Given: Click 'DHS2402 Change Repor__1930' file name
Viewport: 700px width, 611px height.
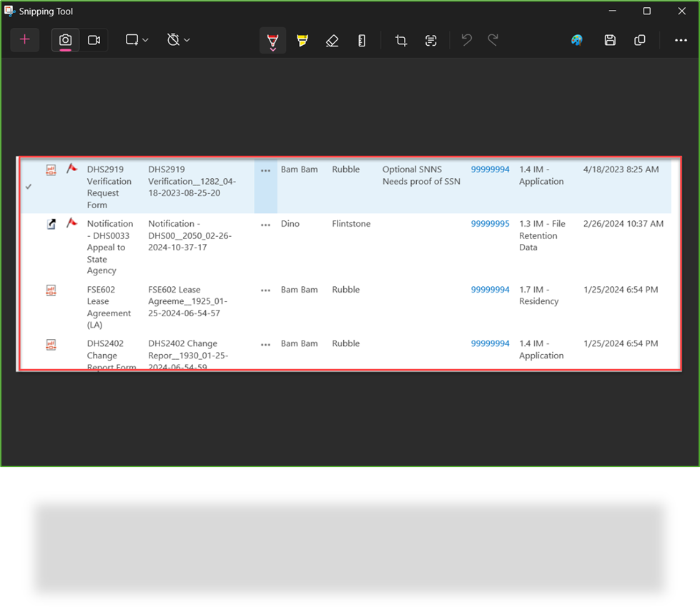Looking at the screenshot, I should [188, 355].
